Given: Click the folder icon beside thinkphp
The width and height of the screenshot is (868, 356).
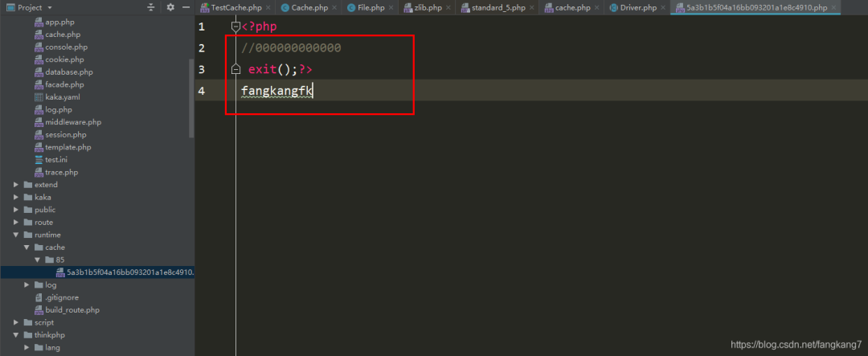Looking at the screenshot, I should point(28,335).
